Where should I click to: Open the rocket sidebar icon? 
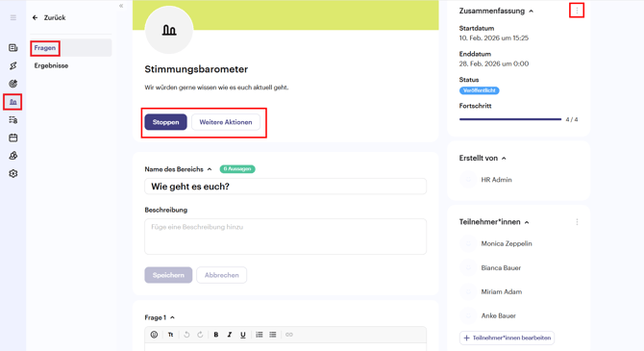[13, 156]
